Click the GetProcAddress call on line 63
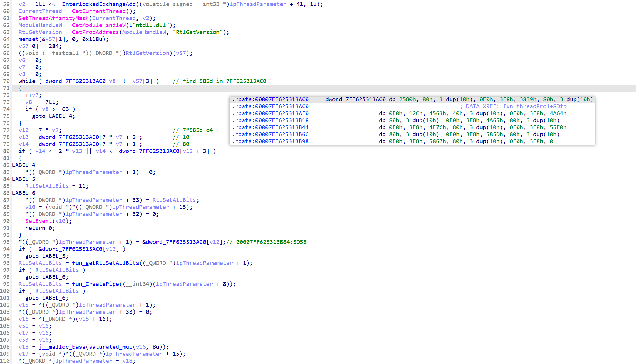 click(x=95, y=32)
